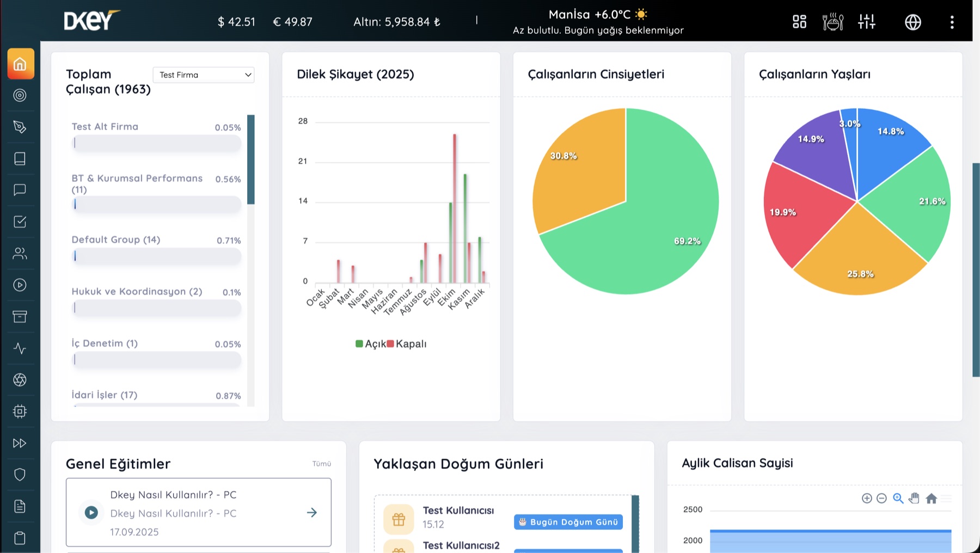Open the CPU chip icon in the sidebar
The width and height of the screenshot is (980, 553).
[x=20, y=411]
